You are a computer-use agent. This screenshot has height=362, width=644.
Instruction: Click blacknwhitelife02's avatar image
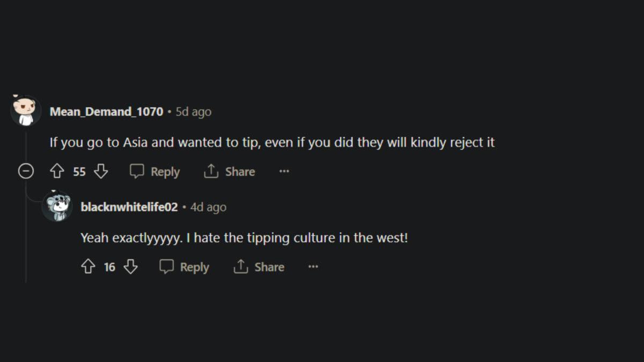57,206
